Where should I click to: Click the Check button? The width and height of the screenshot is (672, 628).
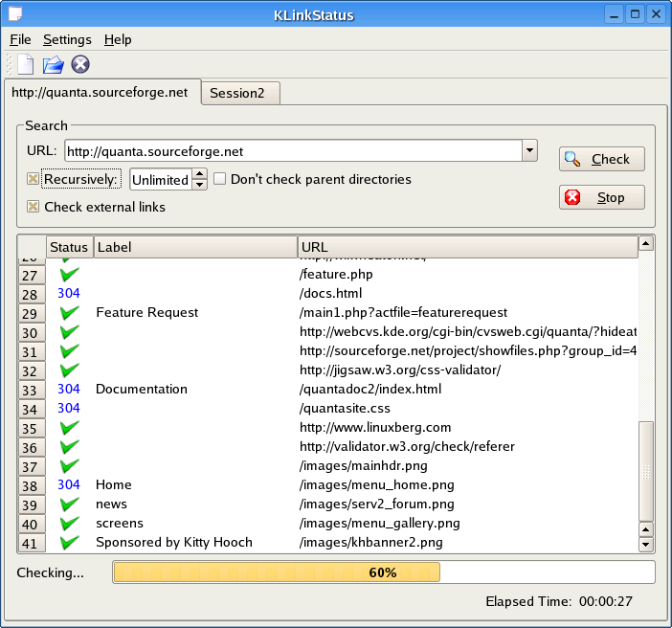pos(602,159)
